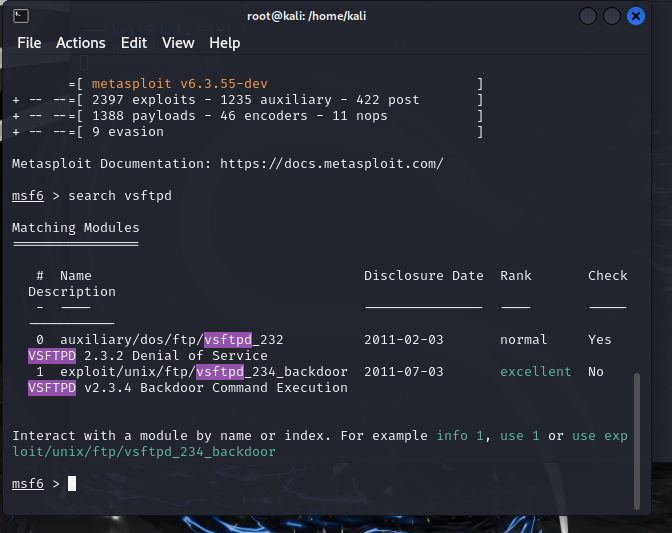
Task: Minimize the terminal window
Action: tap(588, 16)
